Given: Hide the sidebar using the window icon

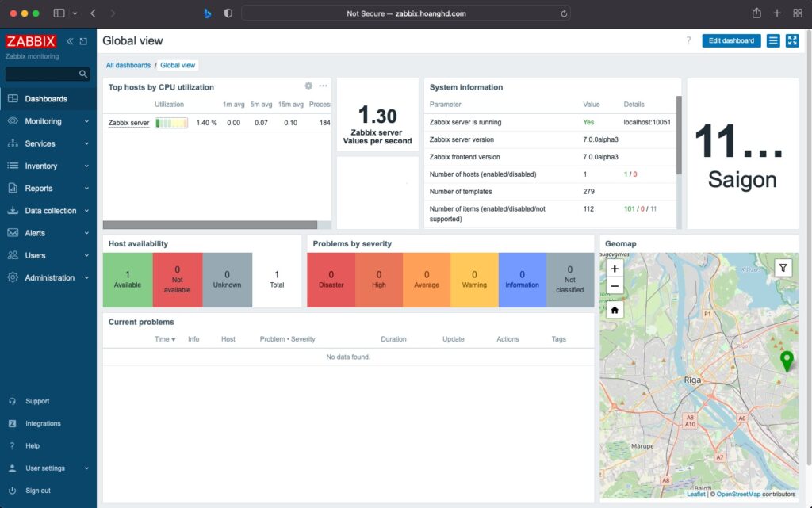Looking at the screenshot, I should (83, 41).
